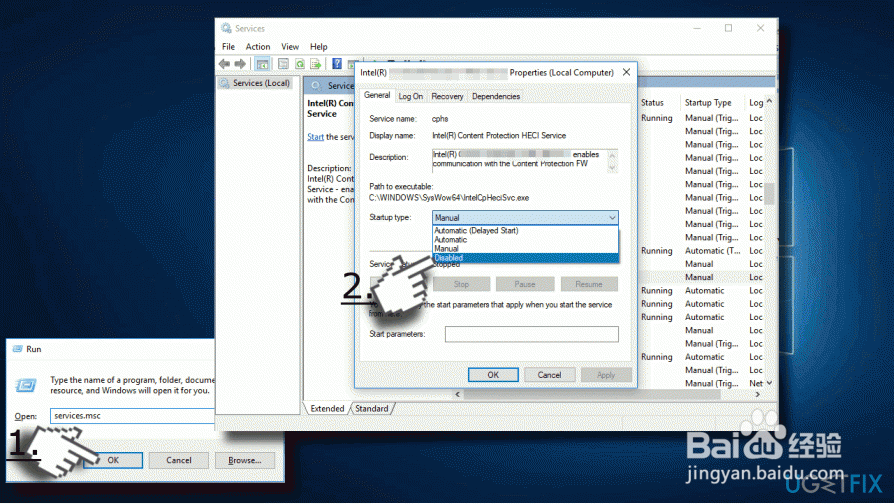
Task: Switch to the Dependencies tab
Action: click(x=495, y=96)
